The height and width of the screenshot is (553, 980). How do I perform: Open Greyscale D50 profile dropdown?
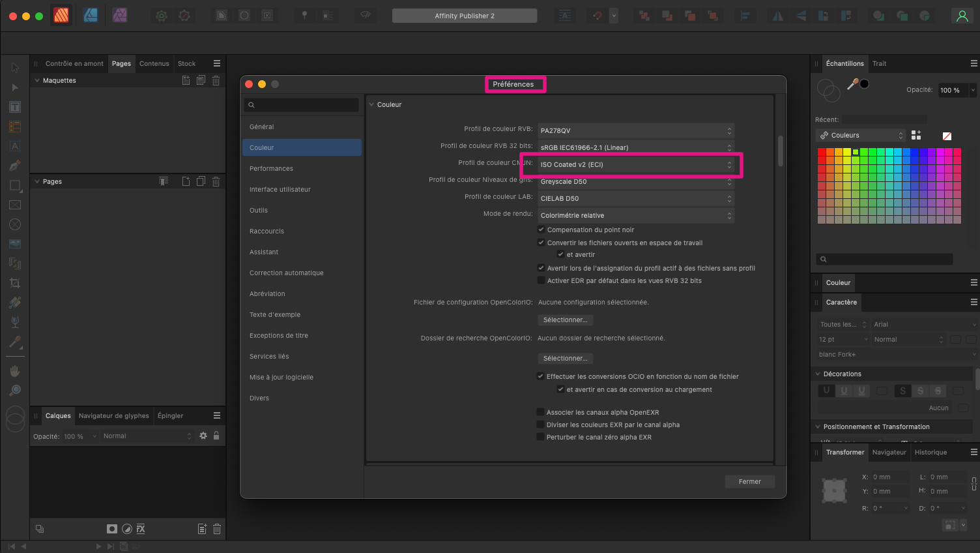tap(635, 181)
